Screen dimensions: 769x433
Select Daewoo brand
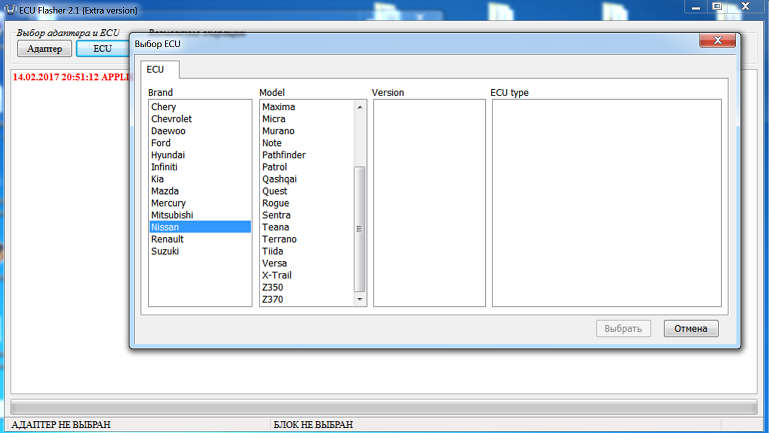[x=200, y=131]
